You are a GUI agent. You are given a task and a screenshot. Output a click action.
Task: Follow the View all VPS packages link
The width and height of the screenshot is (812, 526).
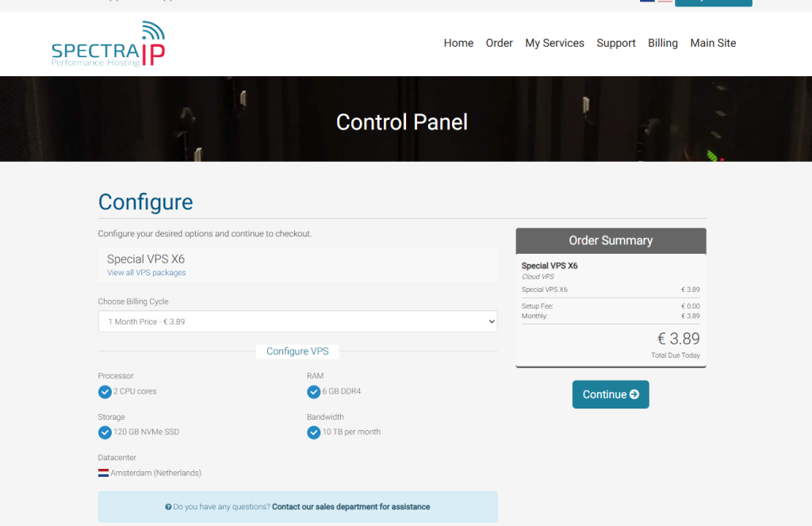146,273
